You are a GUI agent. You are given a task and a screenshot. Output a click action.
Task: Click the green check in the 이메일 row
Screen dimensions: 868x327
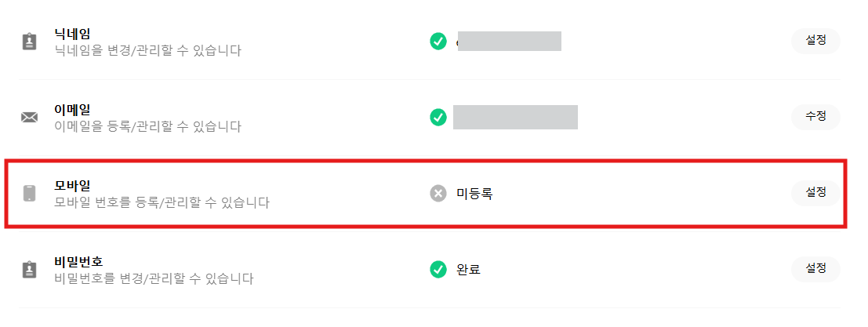coord(438,117)
